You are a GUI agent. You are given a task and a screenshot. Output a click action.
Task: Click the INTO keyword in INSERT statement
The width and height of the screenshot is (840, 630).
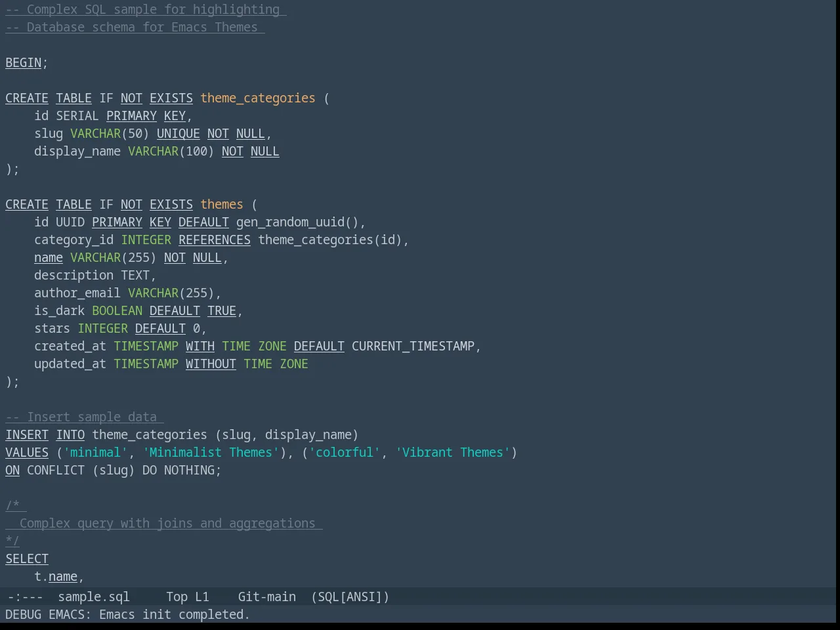70,435
